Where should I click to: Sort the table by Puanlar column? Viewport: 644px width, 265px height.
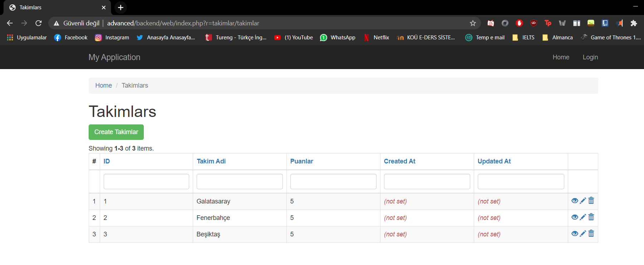301,161
